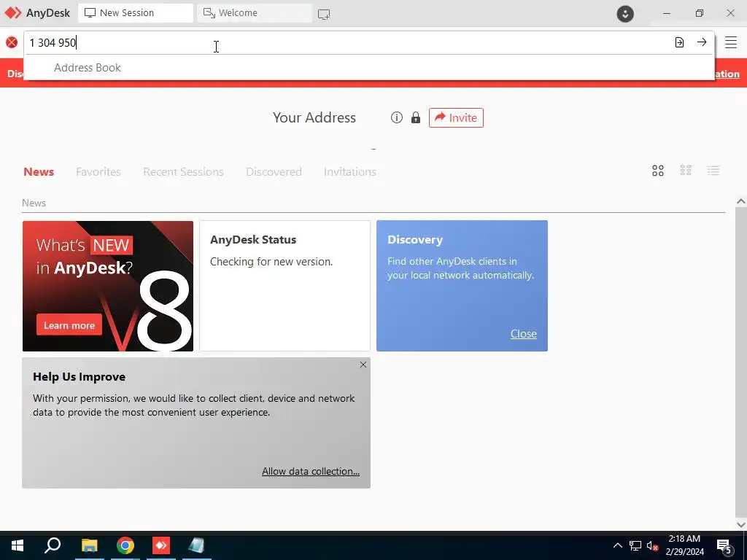Select the News tab
The height and width of the screenshot is (560, 747).
tap(39, 172)
